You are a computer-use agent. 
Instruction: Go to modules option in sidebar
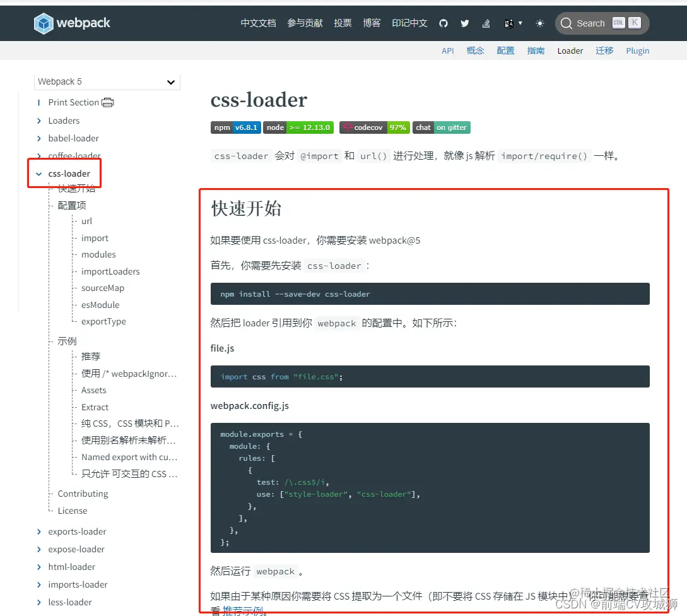[98, 255]
